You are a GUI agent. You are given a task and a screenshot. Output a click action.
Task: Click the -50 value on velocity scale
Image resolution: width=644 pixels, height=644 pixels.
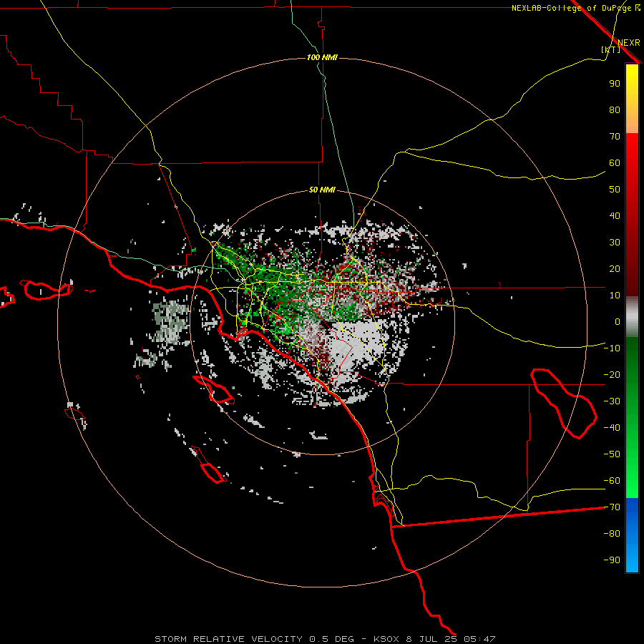pyautogui.click(x=612, y=454)
